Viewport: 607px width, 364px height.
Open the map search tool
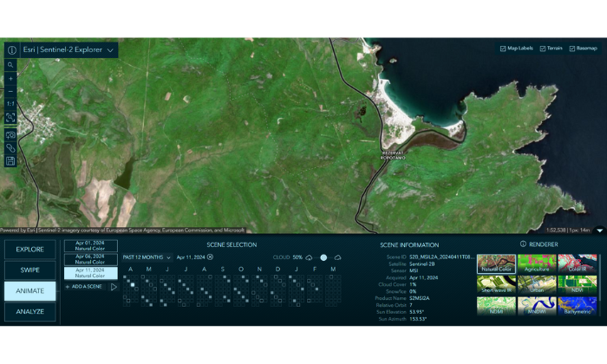tap(10, 65)
